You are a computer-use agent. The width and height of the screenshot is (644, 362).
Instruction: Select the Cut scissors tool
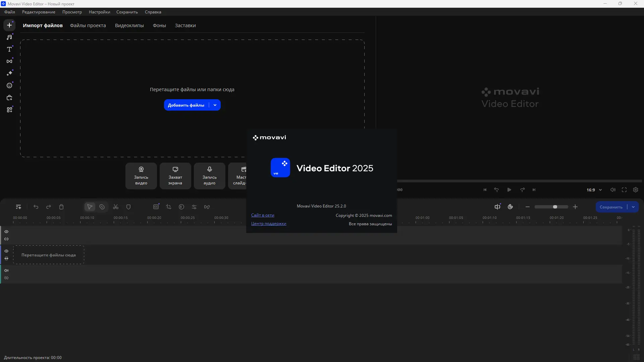pos(116,207)
